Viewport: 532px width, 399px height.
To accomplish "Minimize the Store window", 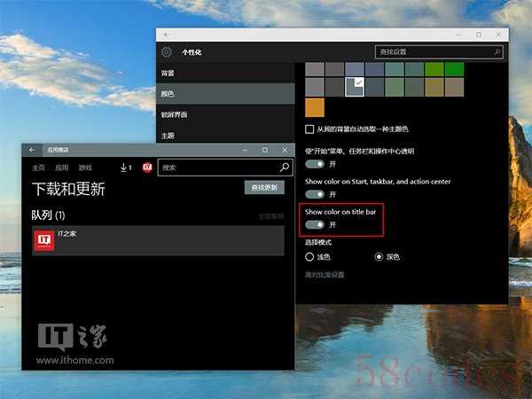I will (x=245, y=150).
